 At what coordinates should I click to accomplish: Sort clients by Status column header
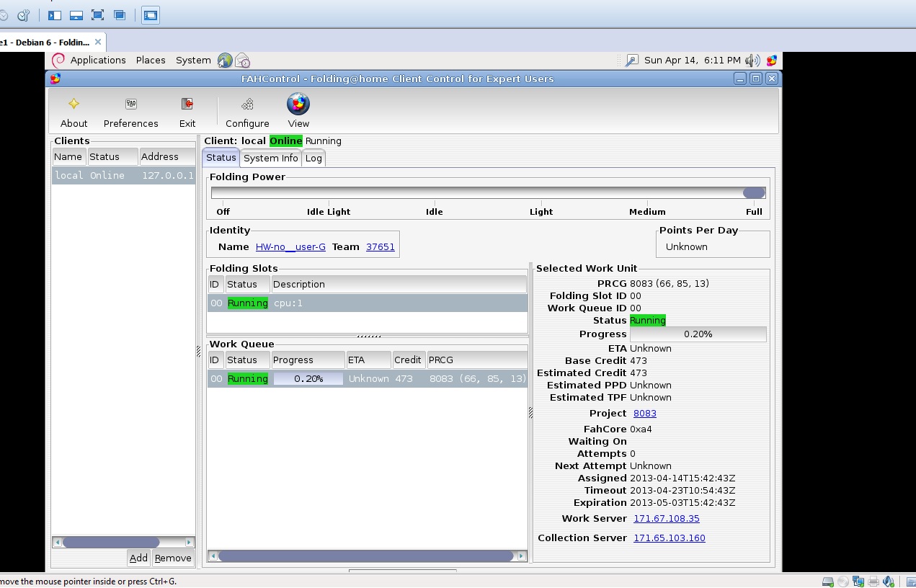(x=112, y=156)
